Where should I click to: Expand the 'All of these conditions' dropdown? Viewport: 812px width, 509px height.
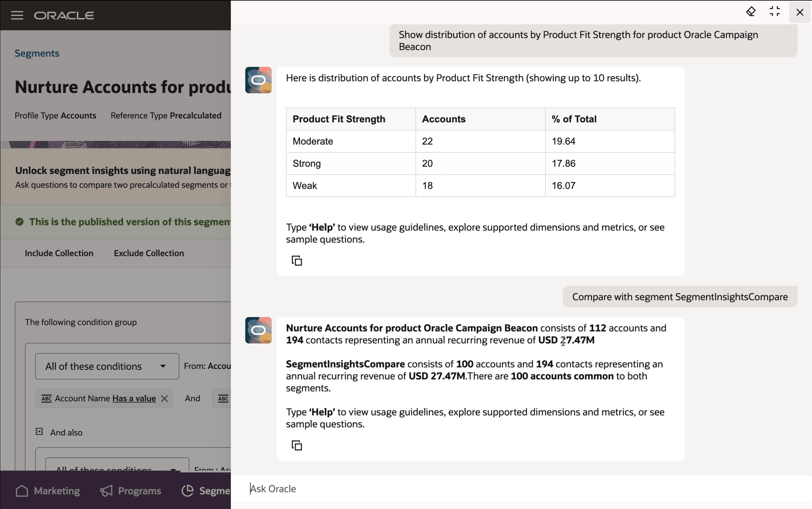click(x=107, y=366)
